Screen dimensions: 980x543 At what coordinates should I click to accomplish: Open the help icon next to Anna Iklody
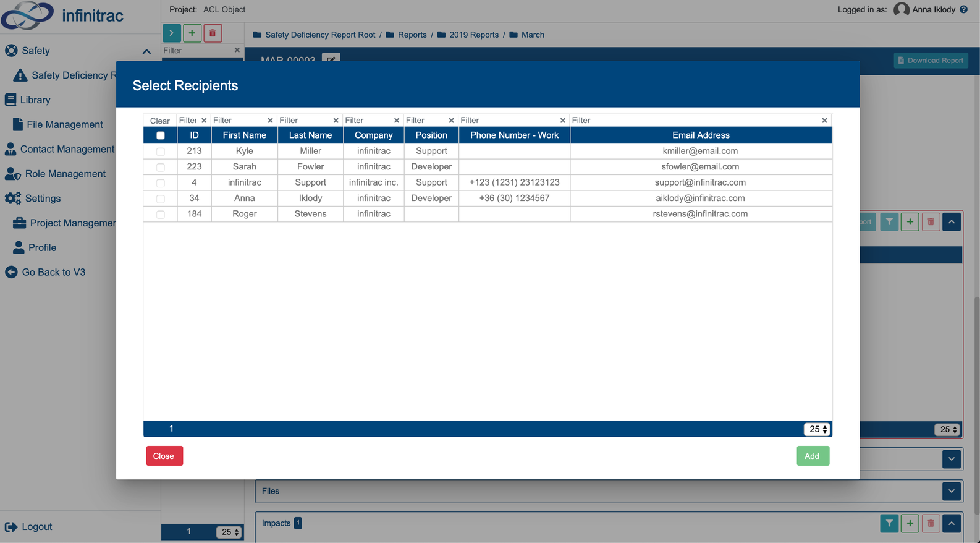[964, 9]
